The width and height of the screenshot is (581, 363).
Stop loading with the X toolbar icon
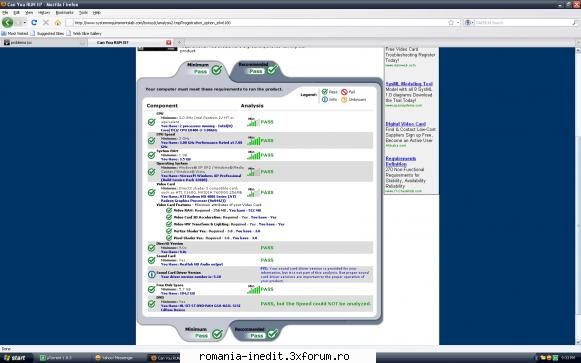[x=46, y=23]
